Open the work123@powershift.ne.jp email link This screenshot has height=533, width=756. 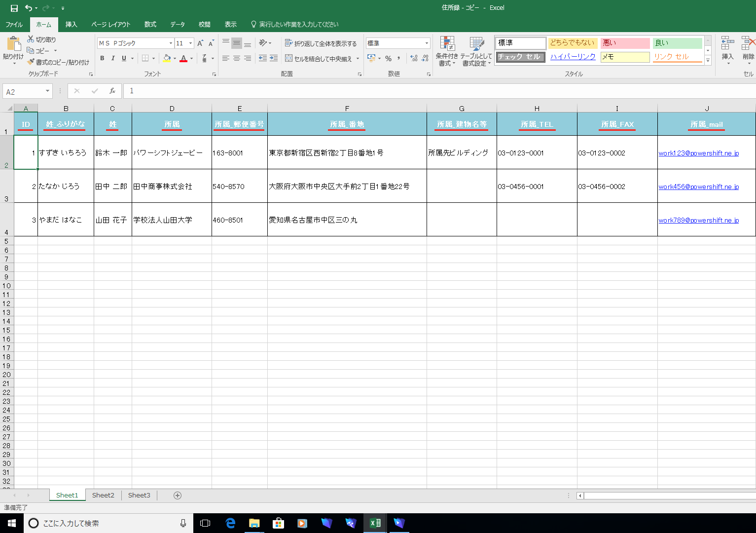pyautogui.click(x=698, y=153)
